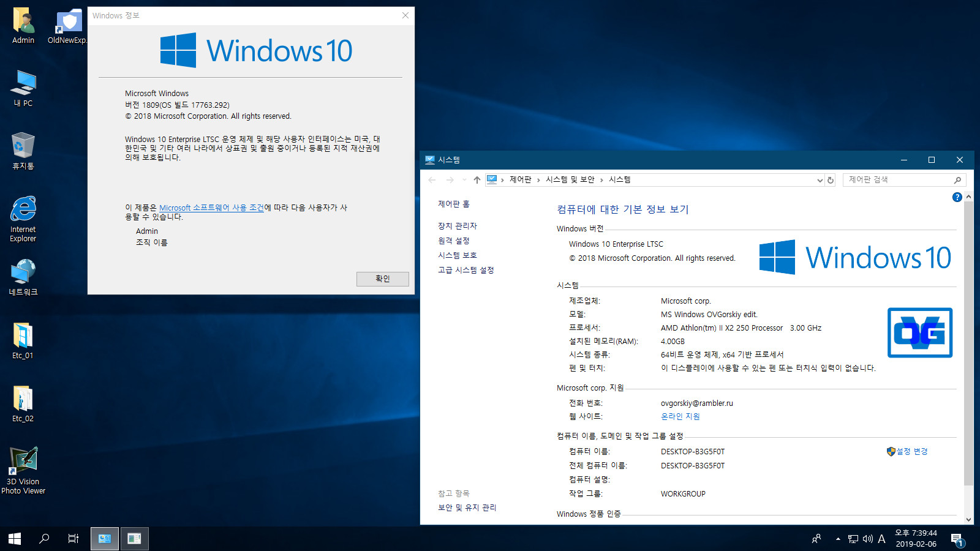This screenshot has height=551, width=980.
Task: Click 시스템 및 보안 breadcrumb
Action: 570,179
